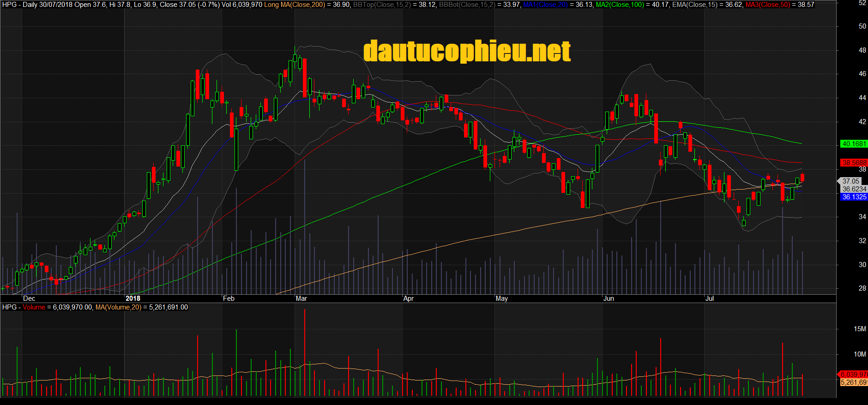Click the Jun marker on time axis
This screenshot has width=868, height=405.
point(609,298)
